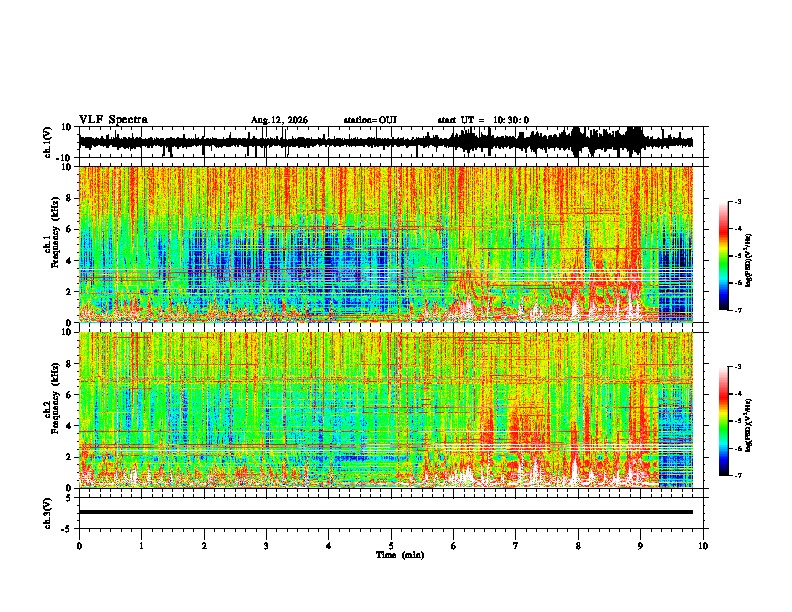Screen dimensions: 792x612
Task: Click the '2' kHz tick on ch.1
Action: pos(70,291)
